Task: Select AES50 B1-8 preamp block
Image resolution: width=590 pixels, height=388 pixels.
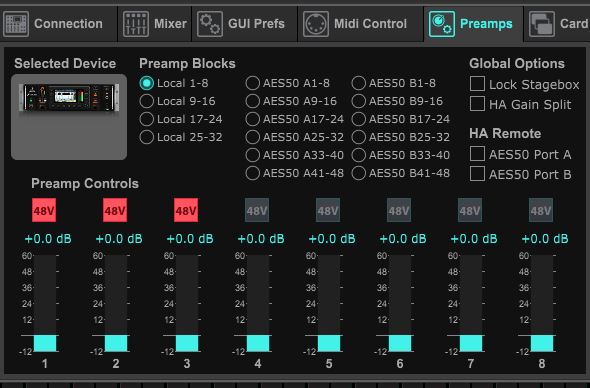Action: 359,83
